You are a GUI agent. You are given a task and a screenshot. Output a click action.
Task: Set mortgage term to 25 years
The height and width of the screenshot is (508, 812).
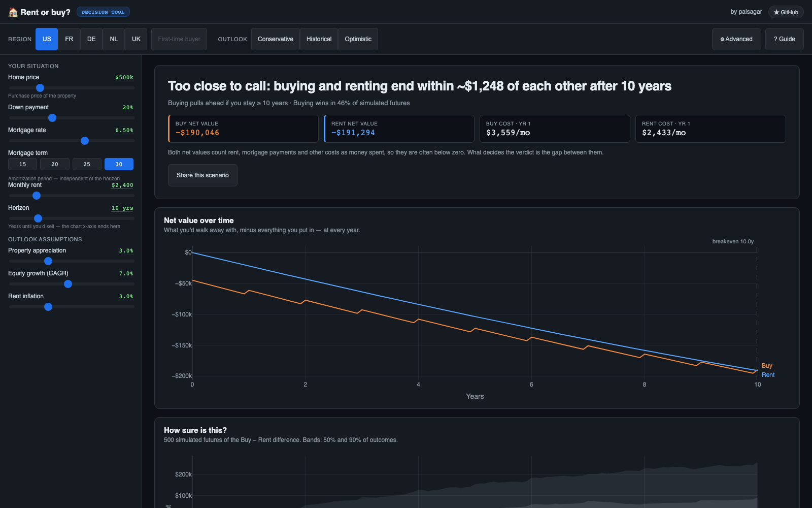(87, 164)
